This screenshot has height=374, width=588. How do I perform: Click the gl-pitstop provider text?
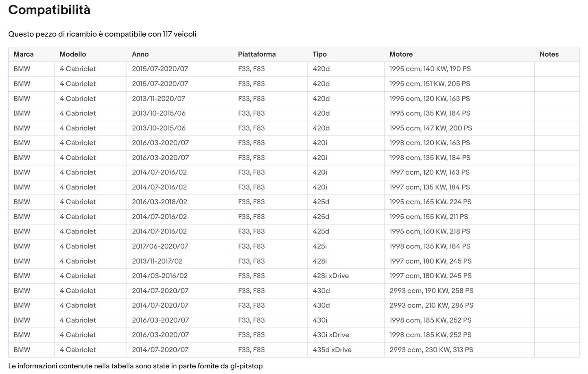246,366
